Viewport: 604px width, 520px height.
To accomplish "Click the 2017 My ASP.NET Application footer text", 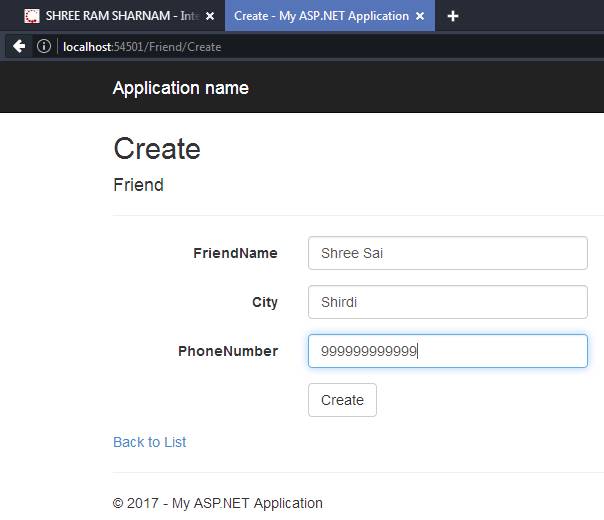I will point(218,503).
